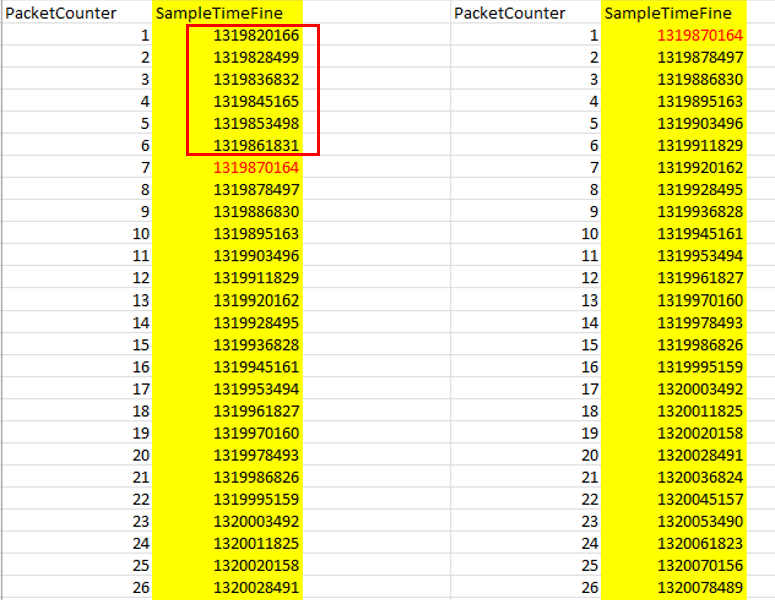Select the cell containing 1319820166
The image size is (775, 600).
(x=256, y=36)
